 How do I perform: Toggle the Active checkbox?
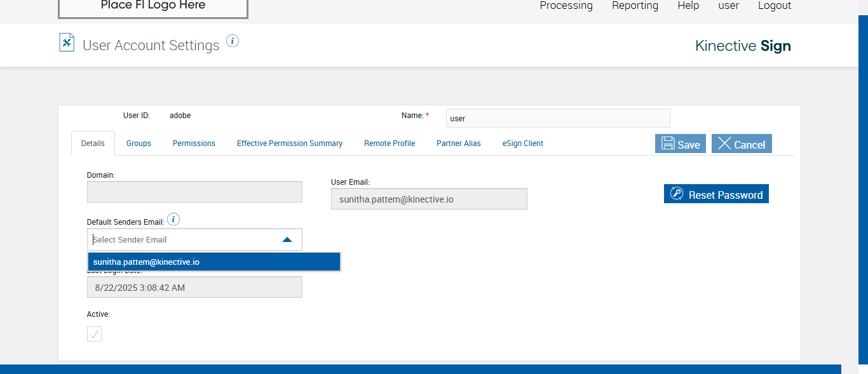coord(94,334)
